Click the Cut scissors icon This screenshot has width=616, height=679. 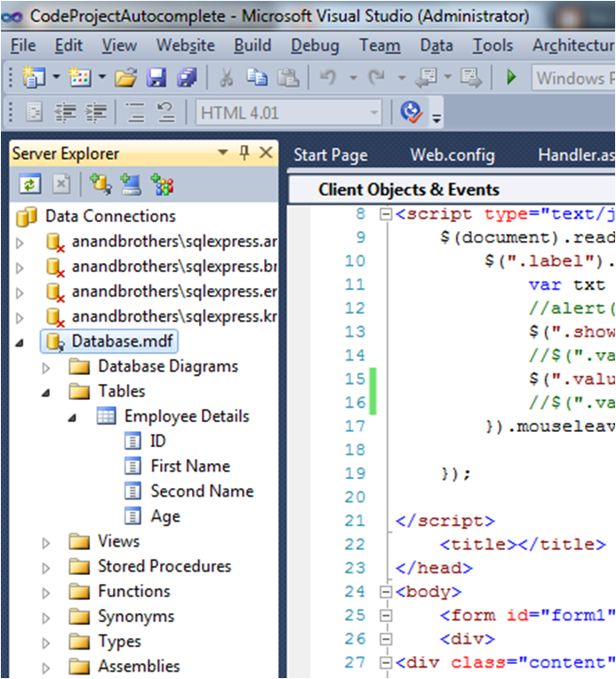tap(227, 78)
